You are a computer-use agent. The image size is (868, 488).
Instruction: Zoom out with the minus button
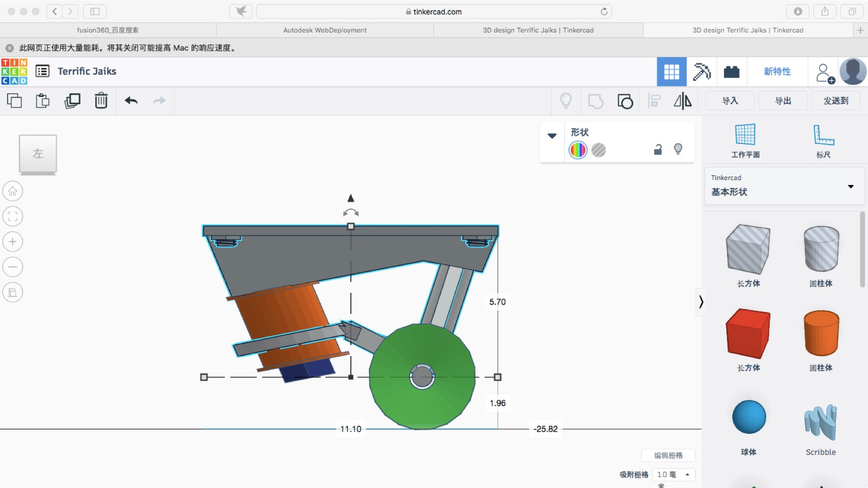pyautogui.click(x=13, y=267)
